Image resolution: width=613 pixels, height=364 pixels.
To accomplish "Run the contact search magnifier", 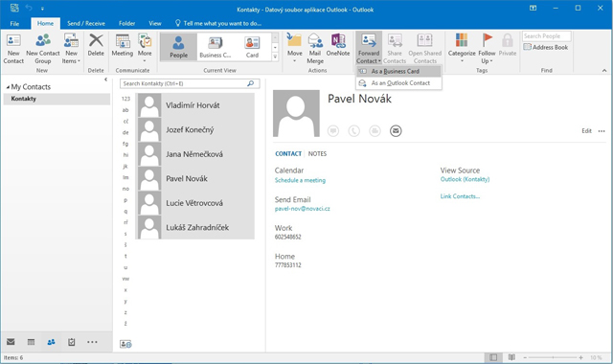I will click(x=251, y=83).
